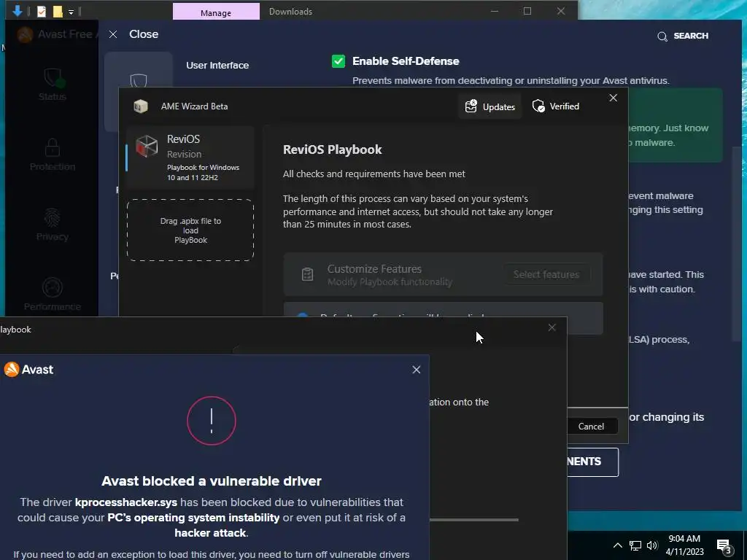Open the Privacy fingerprint section in Avast sidebar
The image size is (747, 560).
tap(53, 225)
